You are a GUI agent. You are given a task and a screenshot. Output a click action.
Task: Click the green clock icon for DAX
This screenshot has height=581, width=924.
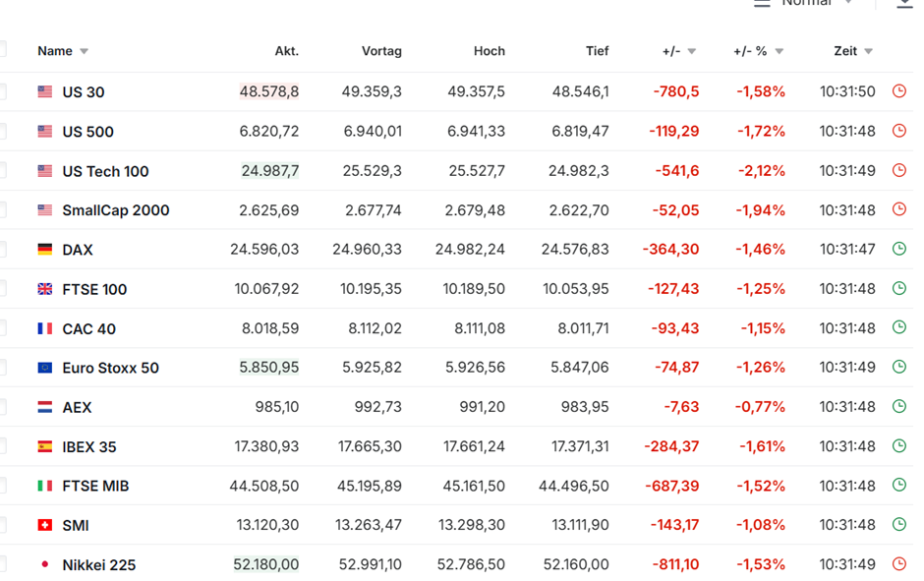[898, 249]
